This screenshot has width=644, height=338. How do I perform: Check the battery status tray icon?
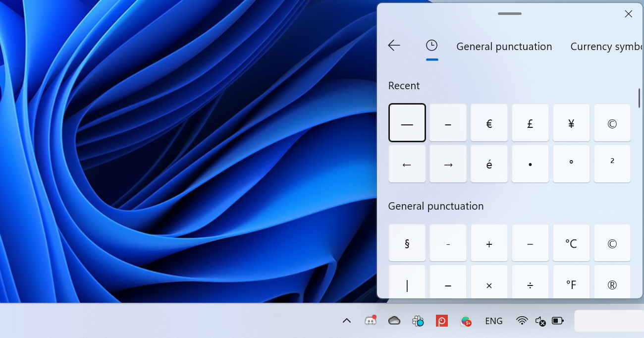pos(558,321)
